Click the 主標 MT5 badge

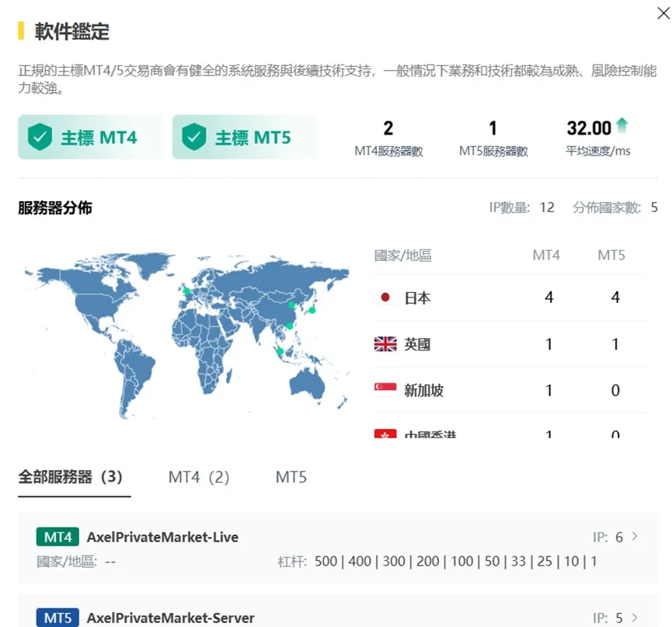[x=245, y=138]
